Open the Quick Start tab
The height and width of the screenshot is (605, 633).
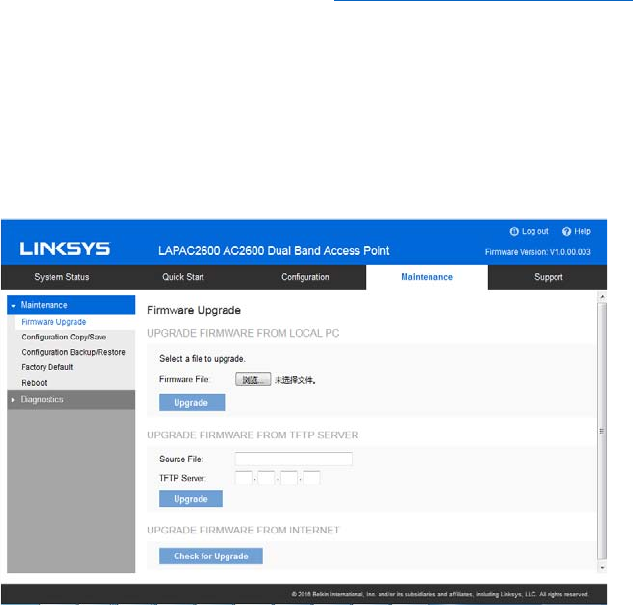pyautogui.click(x=183, y=277)
